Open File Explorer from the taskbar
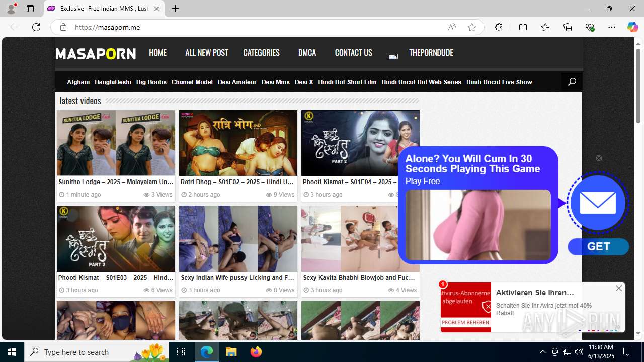 [231, 352]
